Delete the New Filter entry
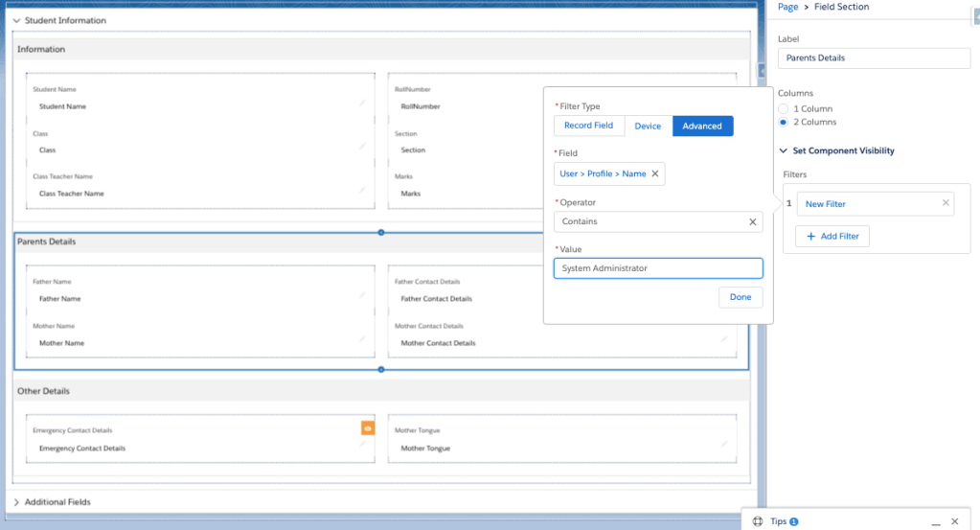The width and height of the screenshot is (980, 530). click(946, 203)
